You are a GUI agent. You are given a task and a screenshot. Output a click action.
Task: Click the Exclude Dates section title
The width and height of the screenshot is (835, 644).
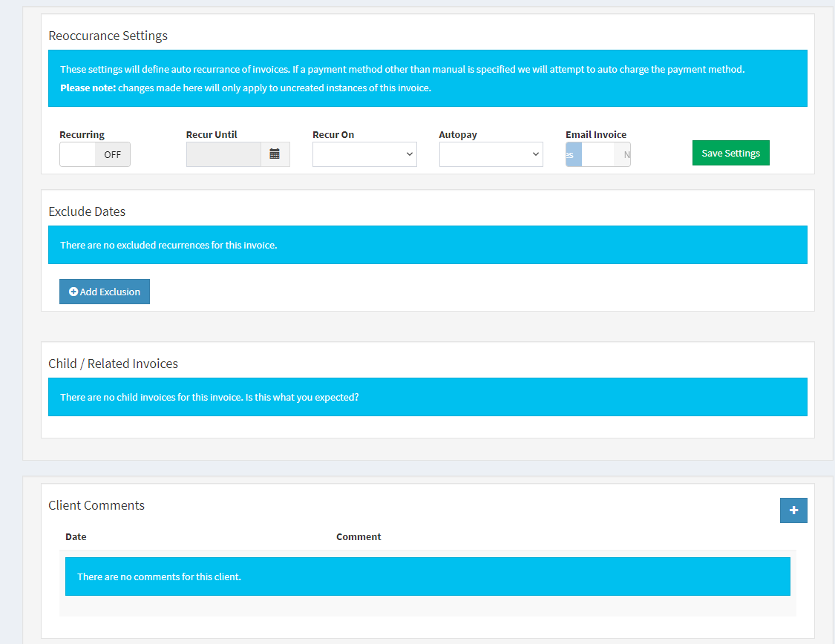pyautogui.click(x=87, y=211)
